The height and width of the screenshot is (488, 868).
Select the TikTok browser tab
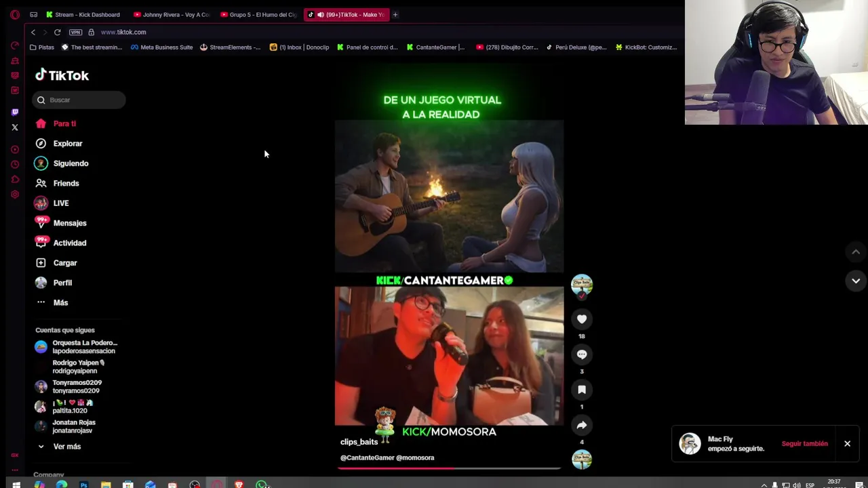346,14
